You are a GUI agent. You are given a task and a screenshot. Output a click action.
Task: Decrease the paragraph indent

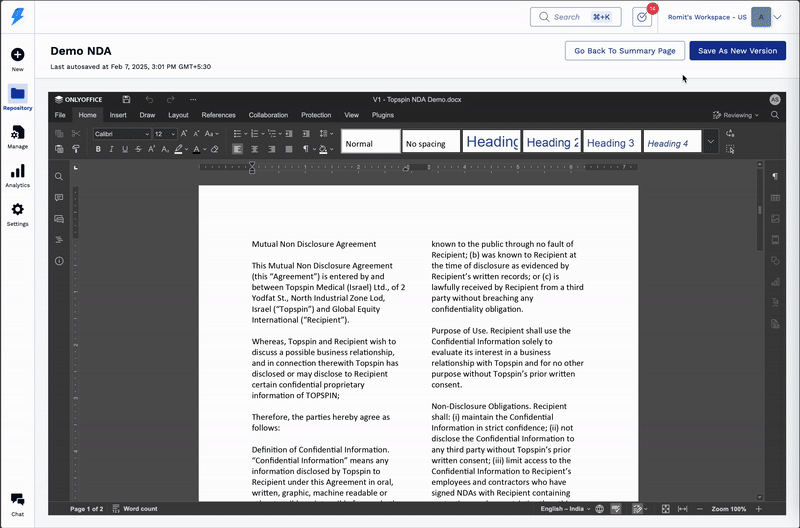pos(289,134)
